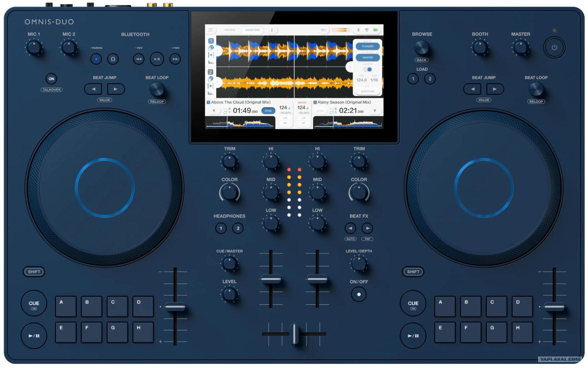Push the Beat FX previous (AUTO) arrow button
This screenshot has height=368, width=588.
[x=350, y=228]
